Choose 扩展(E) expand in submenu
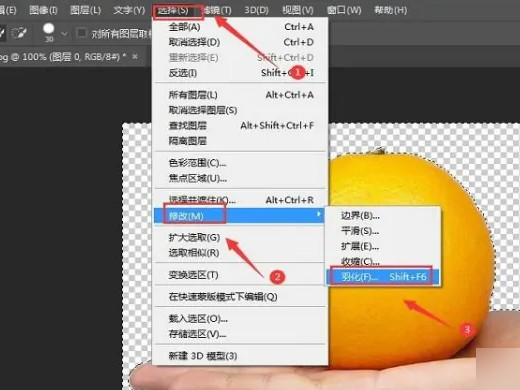The height and width of the screenshot is (390, 520). pos(383,246)
